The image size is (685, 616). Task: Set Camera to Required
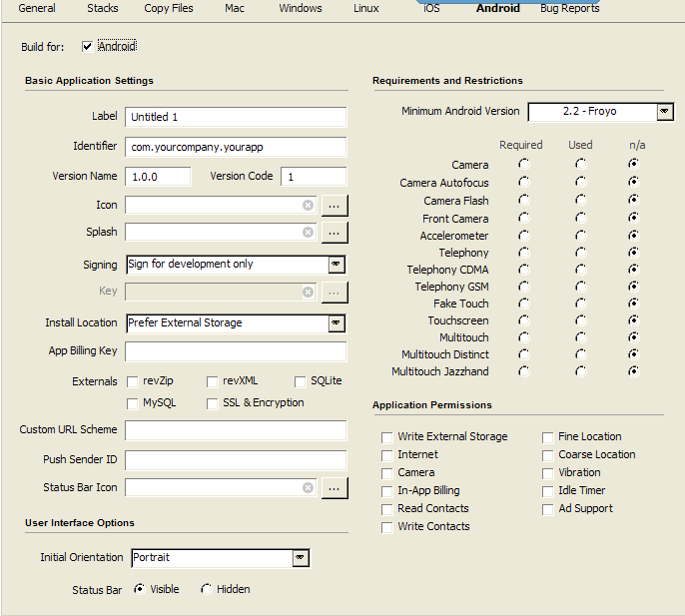click(523, 164)
